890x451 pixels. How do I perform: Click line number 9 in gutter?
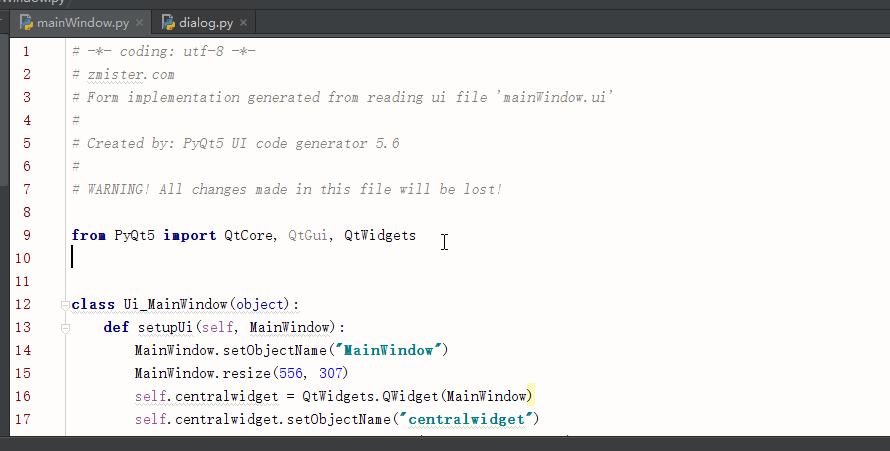click(x=27, y=235)
